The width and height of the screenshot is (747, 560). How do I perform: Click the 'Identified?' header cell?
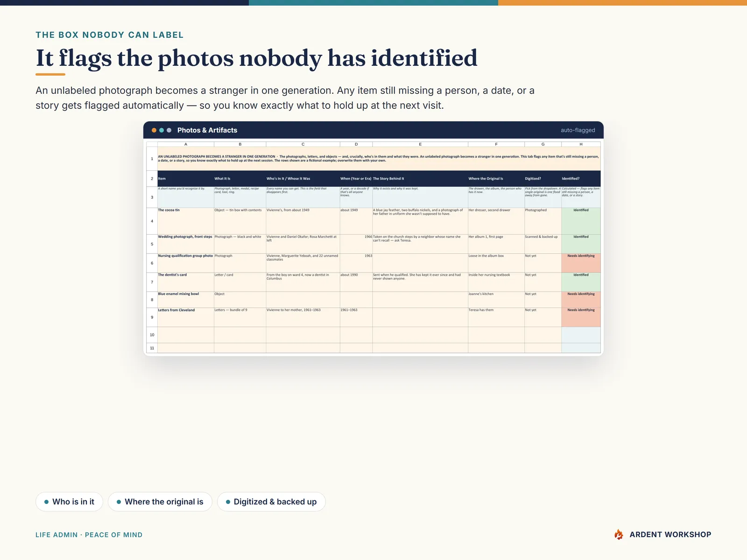coord(581,179)
